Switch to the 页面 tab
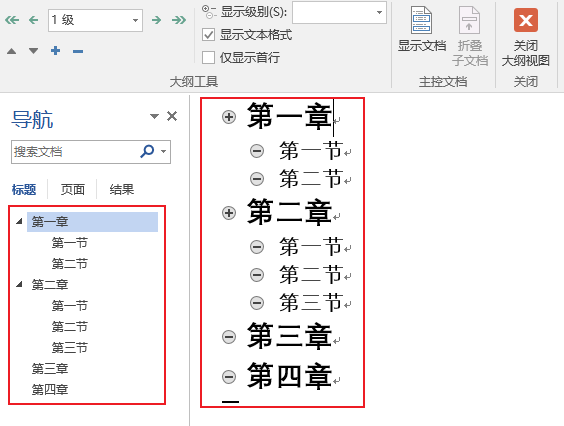Screen dimensions: 564x426 pyautogui.click(x=73, y=189)
